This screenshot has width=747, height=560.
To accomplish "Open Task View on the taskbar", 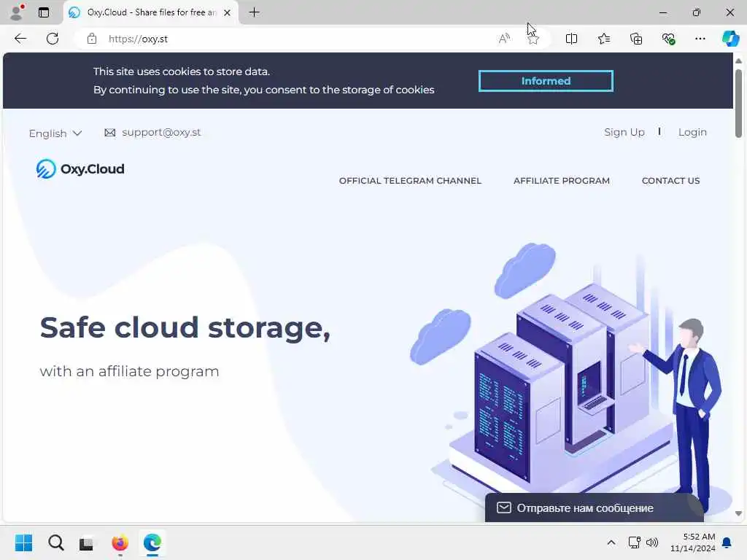I will pyautogui.click(x=86, y=542).
